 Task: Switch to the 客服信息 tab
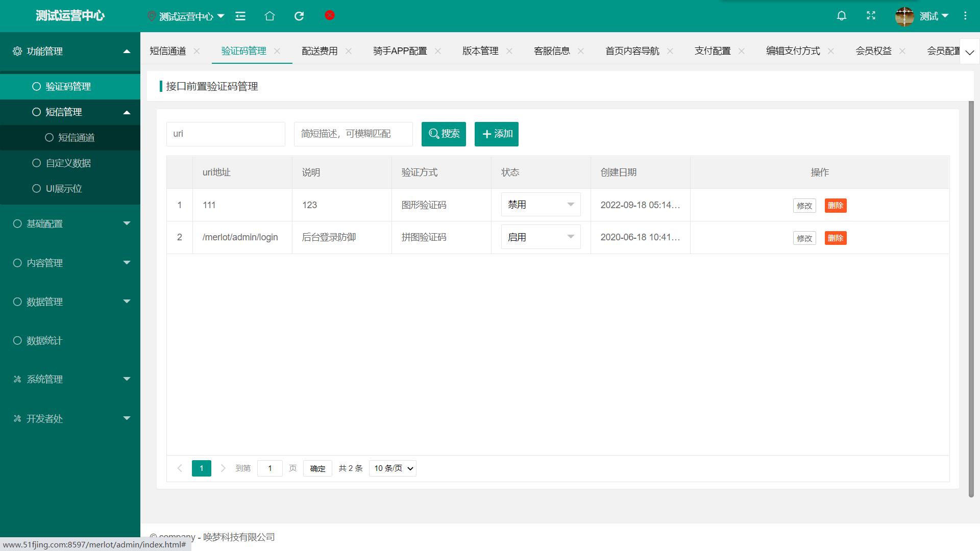click(552, 51)
